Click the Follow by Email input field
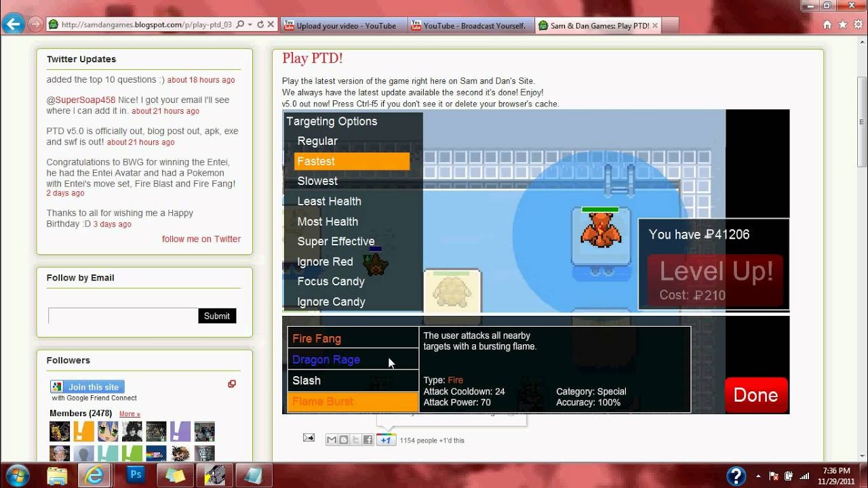The image size is (868, 488). 123,316
